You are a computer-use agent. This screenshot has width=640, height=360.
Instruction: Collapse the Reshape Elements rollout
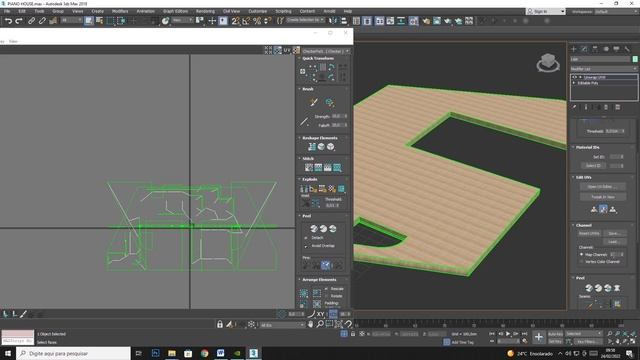click(x=320, y=138)
